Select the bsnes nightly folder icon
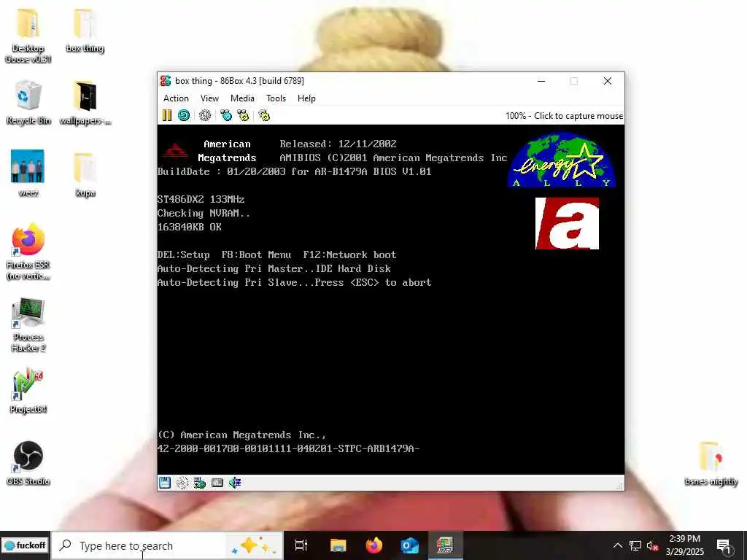747x560 pixels. 711,464
